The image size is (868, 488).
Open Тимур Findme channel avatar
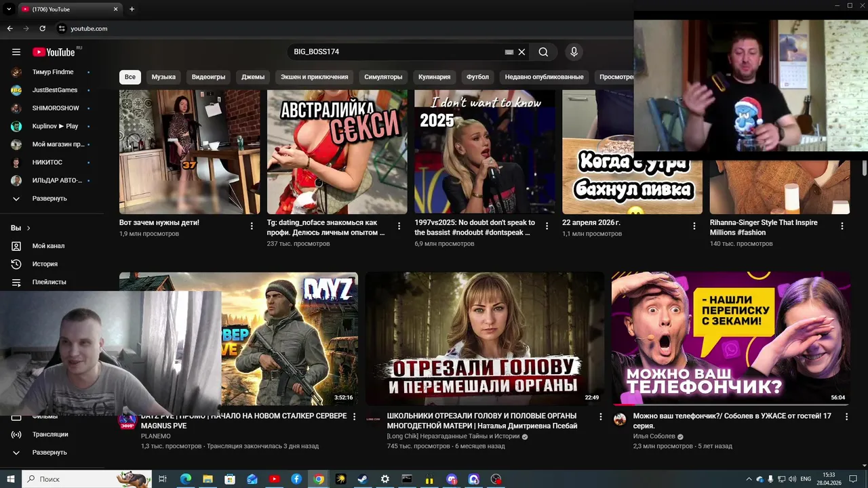coord(16,72)
